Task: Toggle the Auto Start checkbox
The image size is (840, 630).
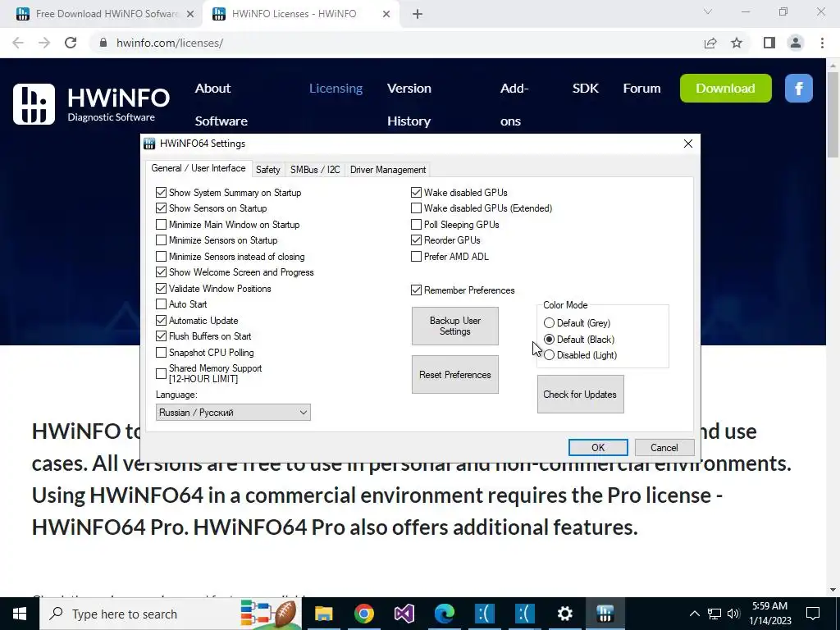Action: click(x=161, y=304)
